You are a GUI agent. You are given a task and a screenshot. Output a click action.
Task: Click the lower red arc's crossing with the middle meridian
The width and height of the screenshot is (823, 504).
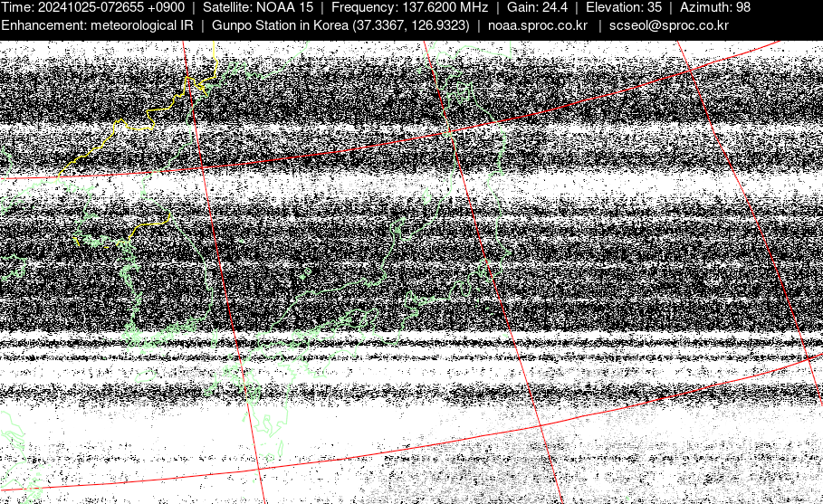540,426
